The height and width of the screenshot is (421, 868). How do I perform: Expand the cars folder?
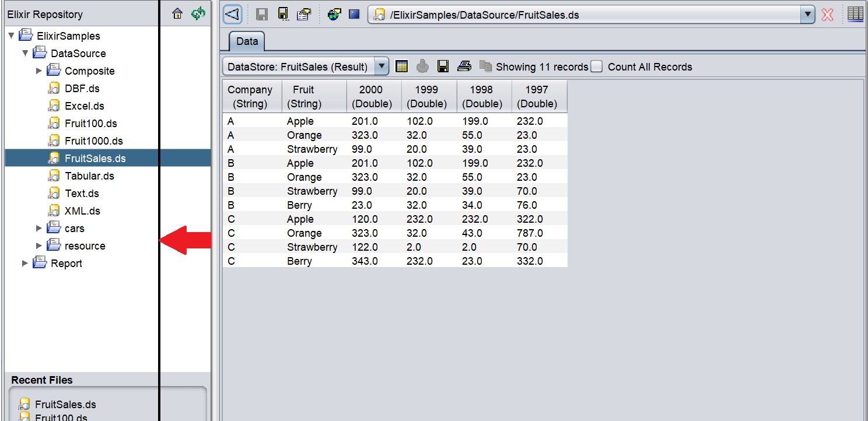39,229
